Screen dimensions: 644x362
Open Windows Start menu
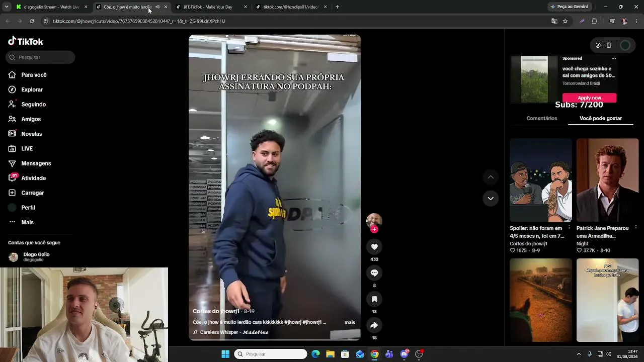[x=225, y=354]
